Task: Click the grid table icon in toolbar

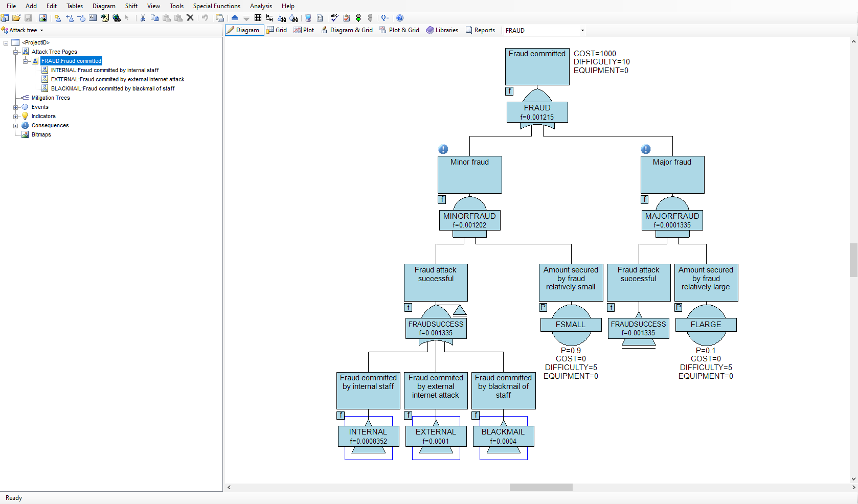Action: [258, 18]
